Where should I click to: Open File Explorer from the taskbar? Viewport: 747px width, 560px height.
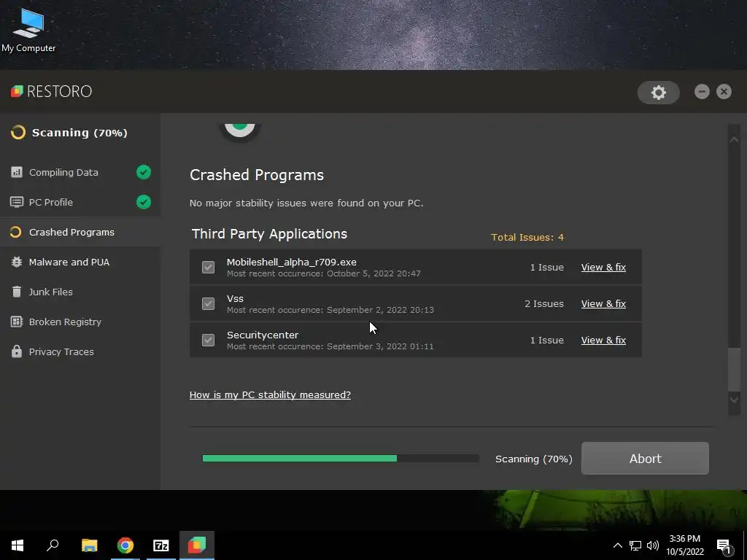(x=89, y=545)
